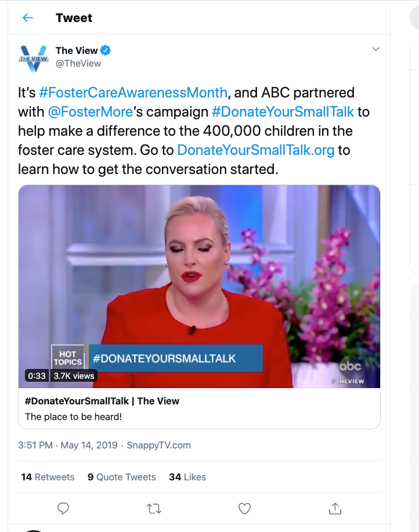Reply to the tweet
Screen dimensions: 419x532
point(63,508)
